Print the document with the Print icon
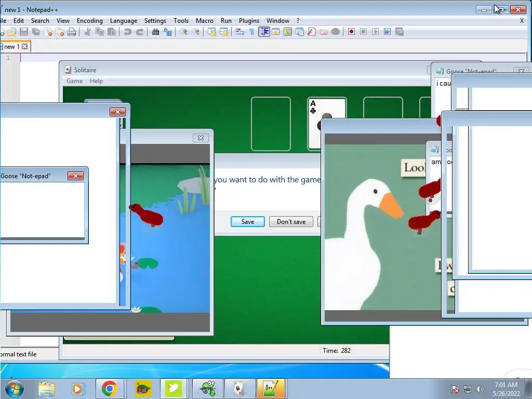 (72, 32)
